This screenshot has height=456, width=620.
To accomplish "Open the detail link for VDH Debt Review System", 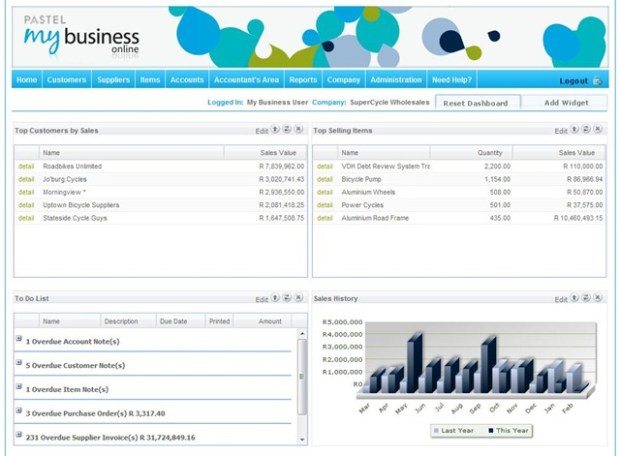I will point(325,167).
